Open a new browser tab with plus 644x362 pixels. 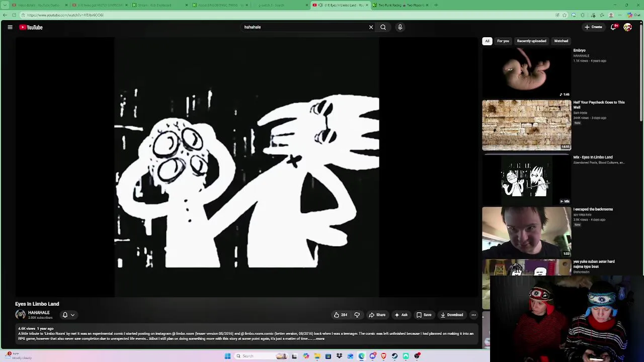click(436, 5)
